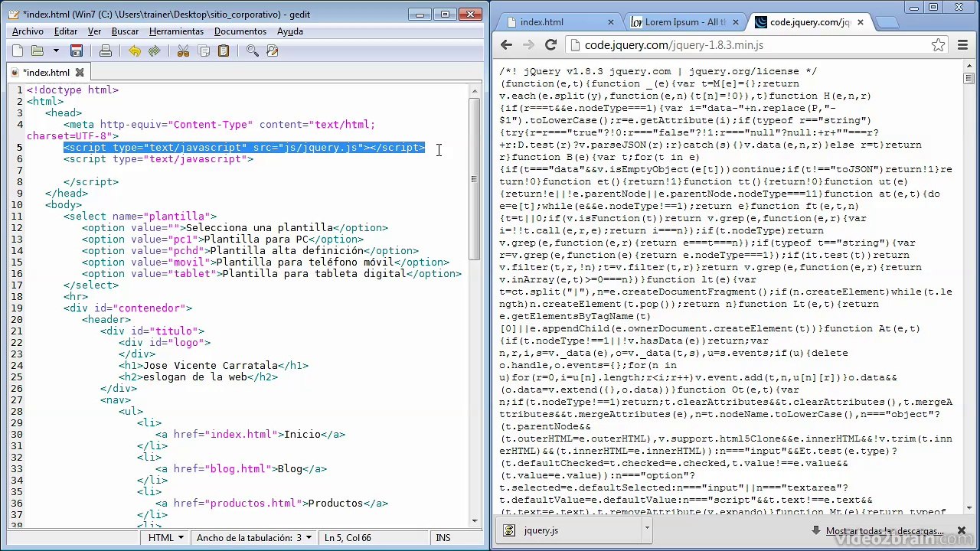Go forward in Chrome

[x=528, y=45]
